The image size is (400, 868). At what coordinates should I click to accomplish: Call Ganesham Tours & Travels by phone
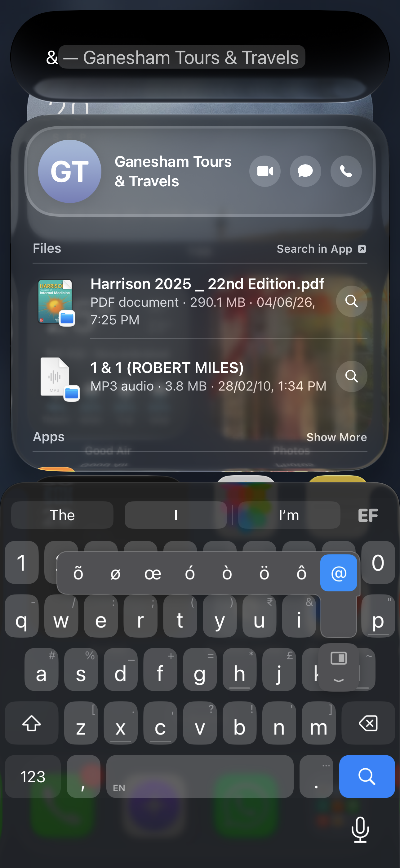346,171
